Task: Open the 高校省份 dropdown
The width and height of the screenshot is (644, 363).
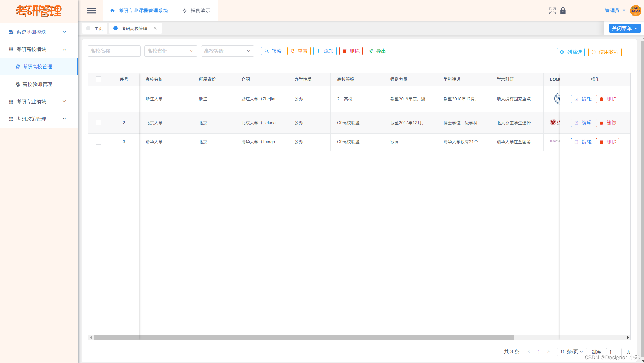Action: [170, 51]
